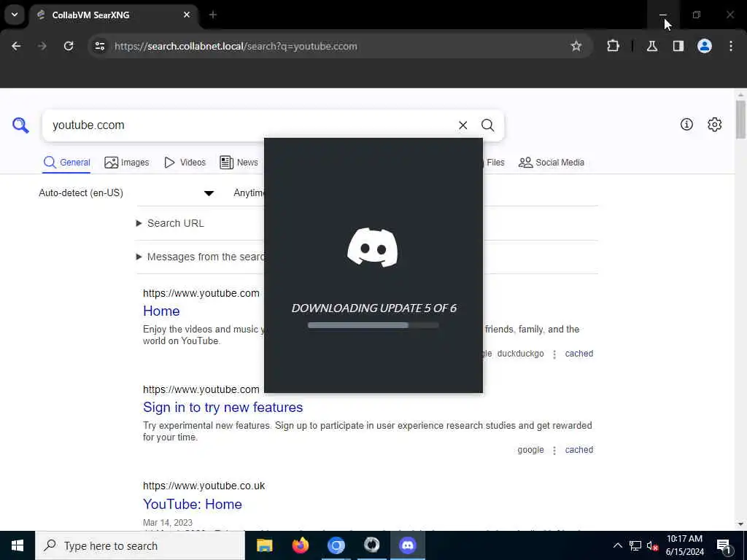Switch to the Social Media category tab
This screenshot has height=560, width=747.
coord(551,163)
